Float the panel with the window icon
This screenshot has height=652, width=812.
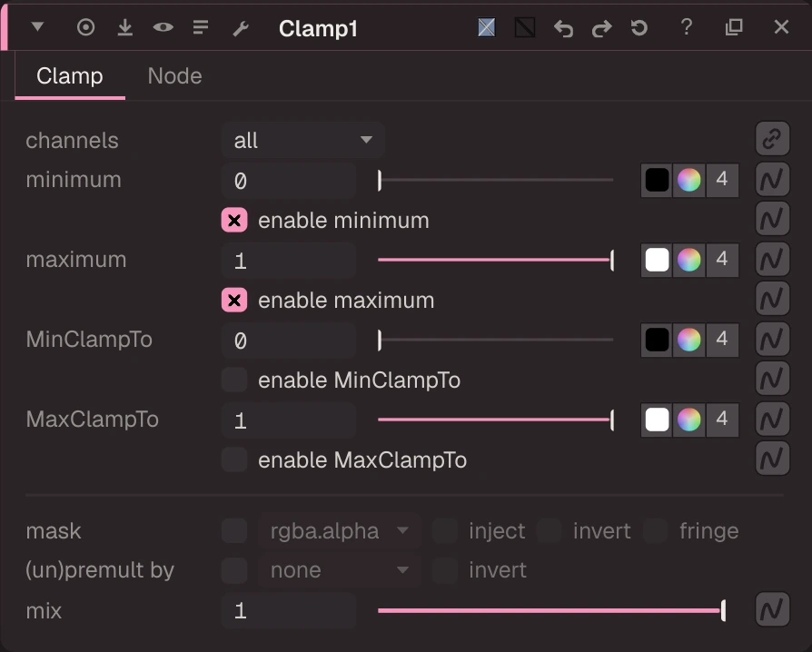click(x=734, y=27)
